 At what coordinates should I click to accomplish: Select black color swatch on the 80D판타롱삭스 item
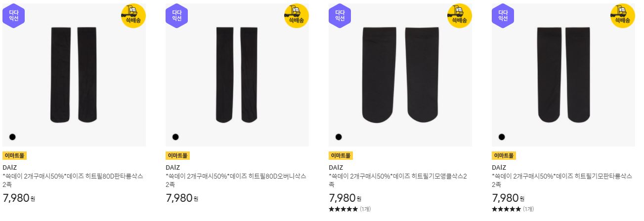tap(12, 137)
